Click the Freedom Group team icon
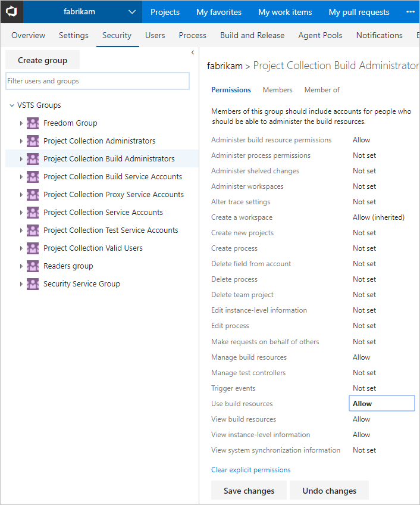 32,123
